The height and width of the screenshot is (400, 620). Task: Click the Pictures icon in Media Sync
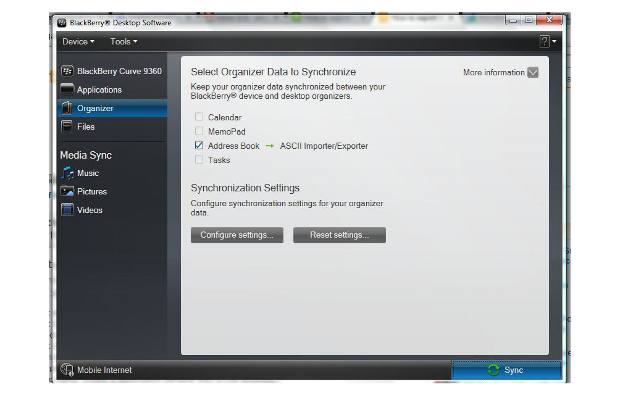click(67, 191)
